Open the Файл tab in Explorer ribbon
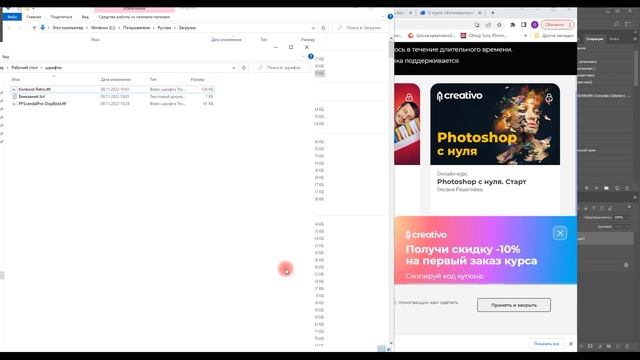The image size is (640, 360). coord(12,17)
